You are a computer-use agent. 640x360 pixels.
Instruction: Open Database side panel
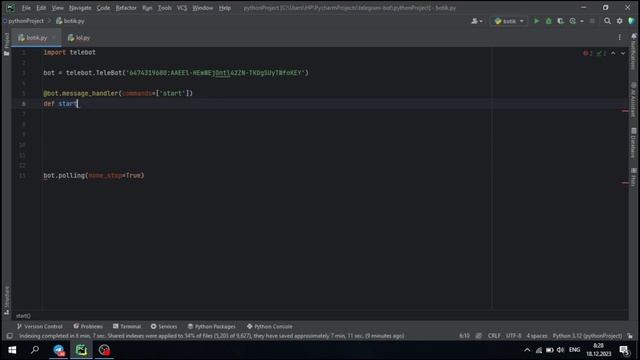click(633, 143)
